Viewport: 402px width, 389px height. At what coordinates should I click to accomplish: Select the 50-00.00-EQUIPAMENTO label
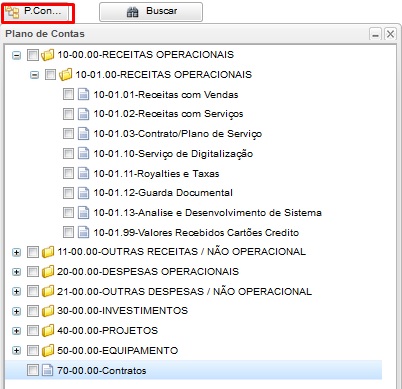click(x=118, y=350)
